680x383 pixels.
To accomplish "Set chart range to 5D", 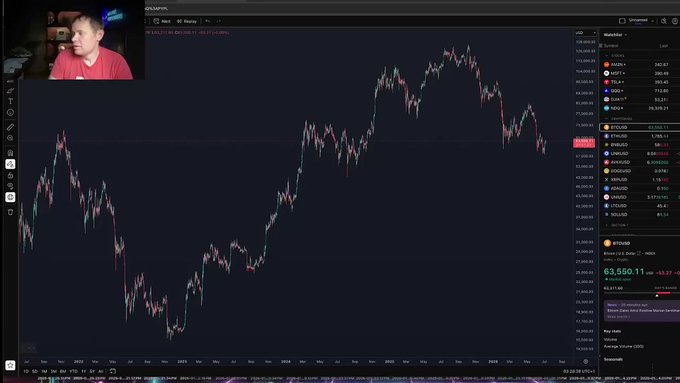I will click(35, 371).
